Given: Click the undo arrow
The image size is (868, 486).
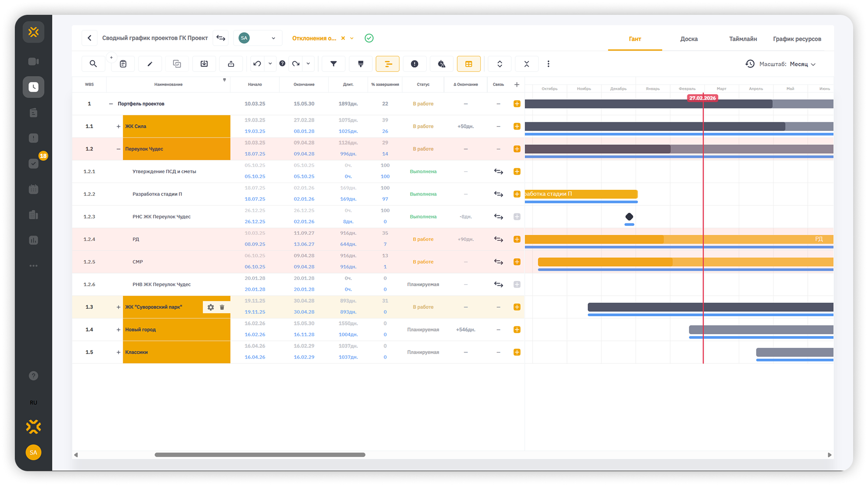Looking at the screenshot, I should point(257,64).
